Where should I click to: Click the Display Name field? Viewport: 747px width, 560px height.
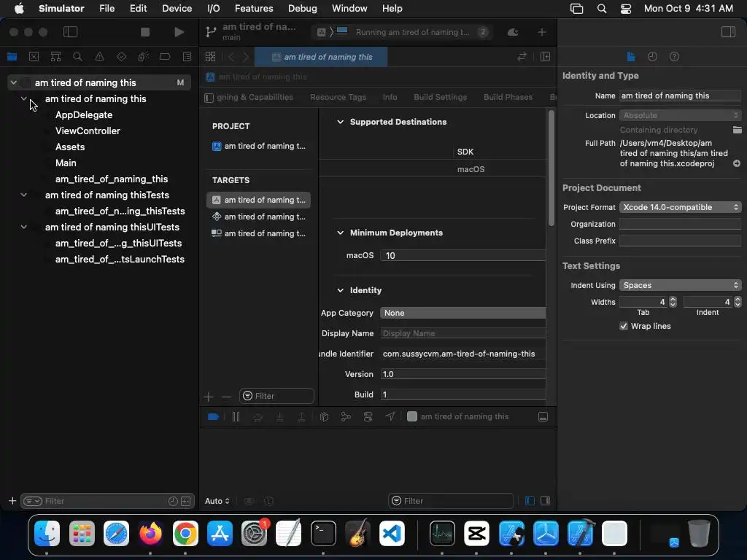tap(462, 333)
